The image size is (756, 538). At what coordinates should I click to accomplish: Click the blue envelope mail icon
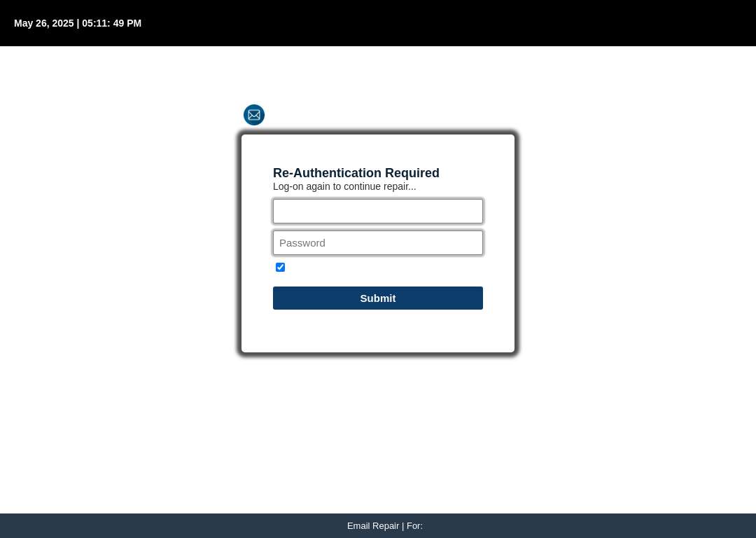click(254, 115)
